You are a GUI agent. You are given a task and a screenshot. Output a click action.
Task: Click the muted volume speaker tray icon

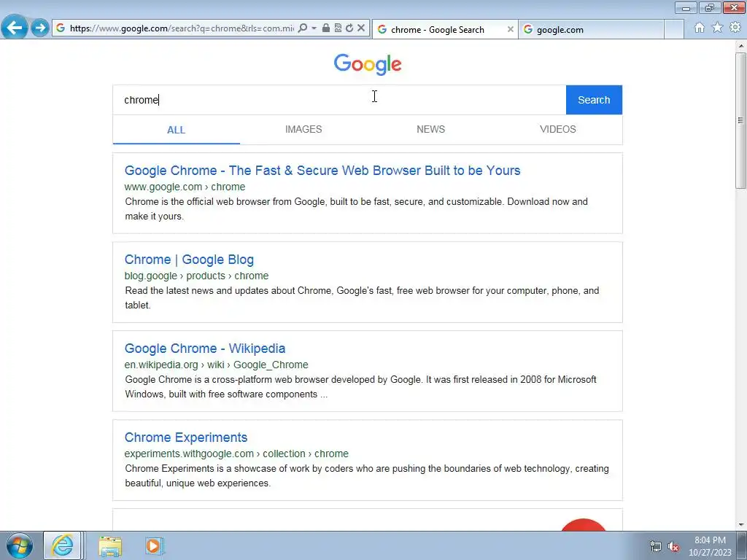tap(673, 547)
